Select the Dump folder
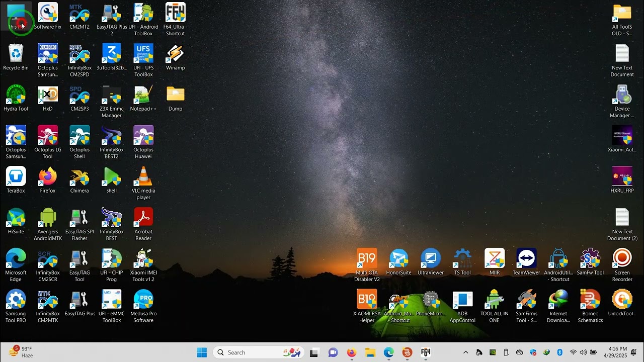The image size is (644, 362). (175, 99)
